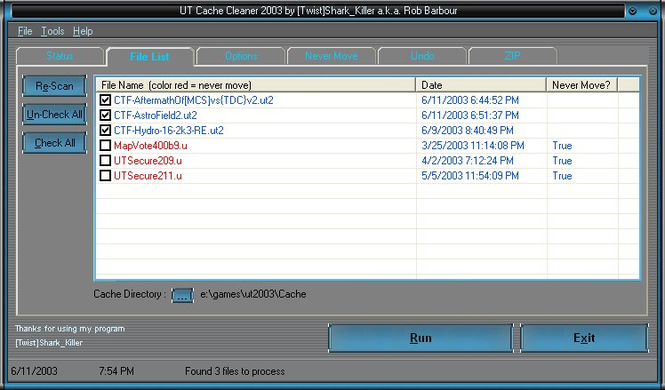Viewport: 665px width, 390px height.
Task: Uncheck CTF-AftermathOf[MCS]vs{TDC}v2.ut2 file
Action: [105, 100]
